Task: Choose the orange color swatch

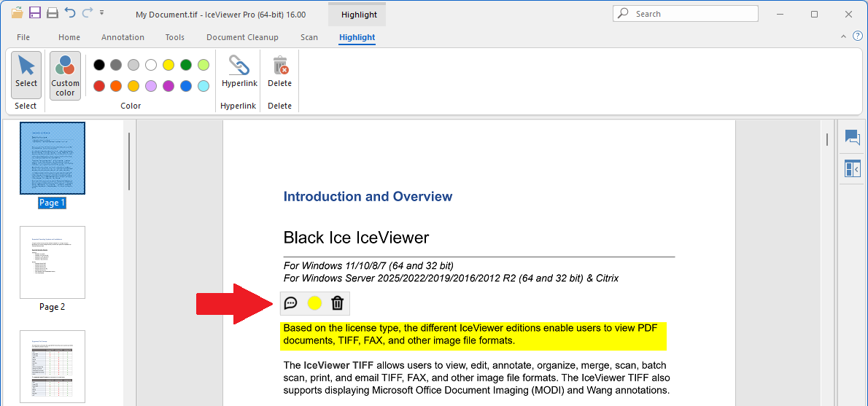Action: point(116,86)
